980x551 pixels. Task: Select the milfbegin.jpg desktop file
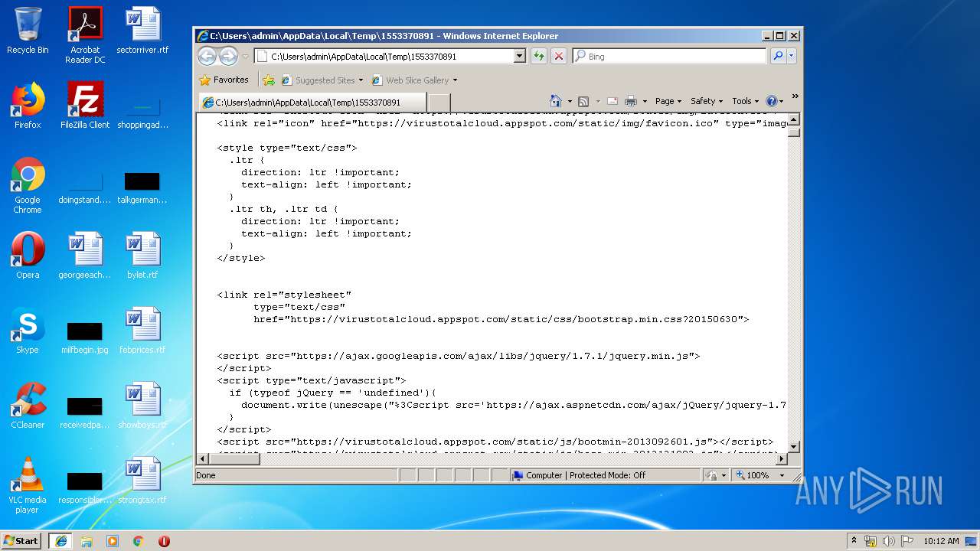[85, 337]
